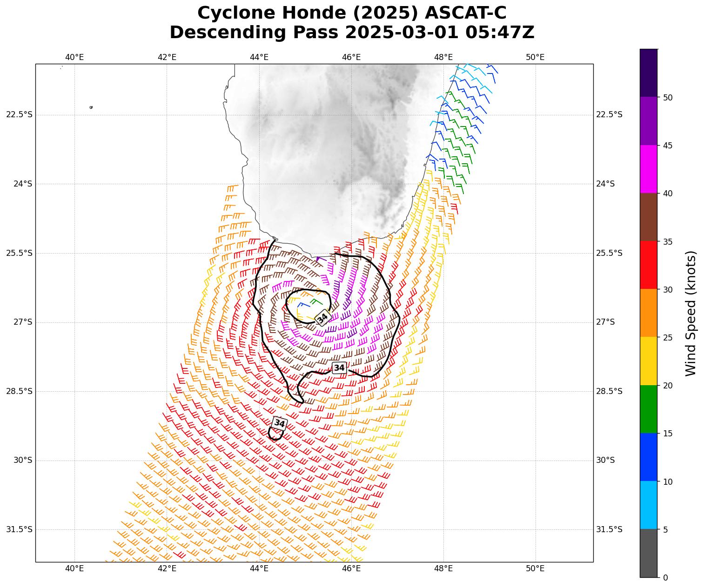Click the 34 contour label on the smallest southern contour

pyautogui.click(x=279, y=423)
